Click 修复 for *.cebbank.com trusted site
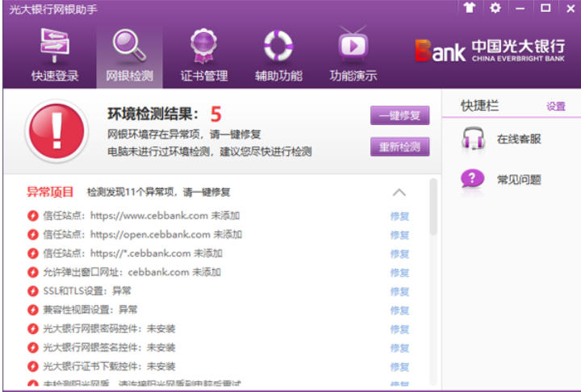Image resolution: width=581 pixels, height=392 pixels. coord(399,254)
